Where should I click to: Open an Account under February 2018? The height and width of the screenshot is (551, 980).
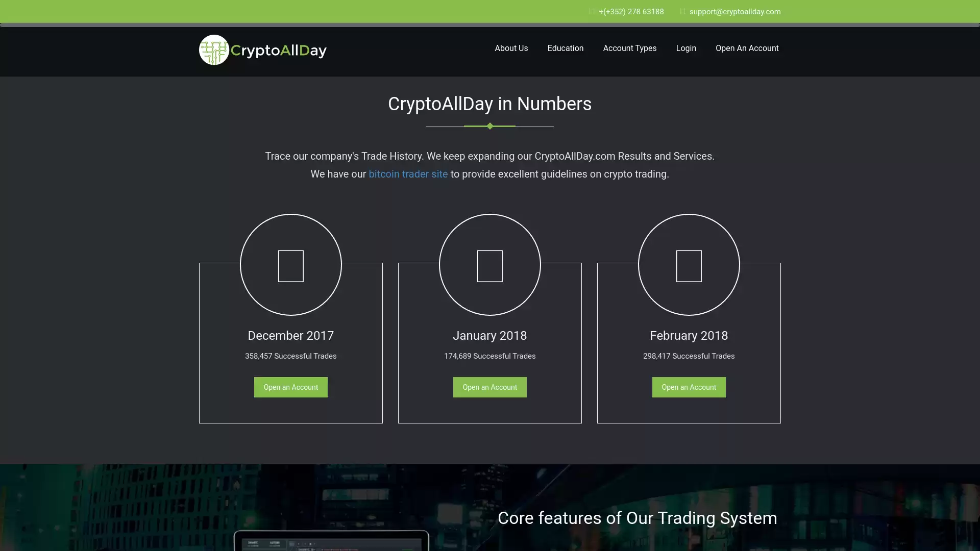[x=689, y=387]
